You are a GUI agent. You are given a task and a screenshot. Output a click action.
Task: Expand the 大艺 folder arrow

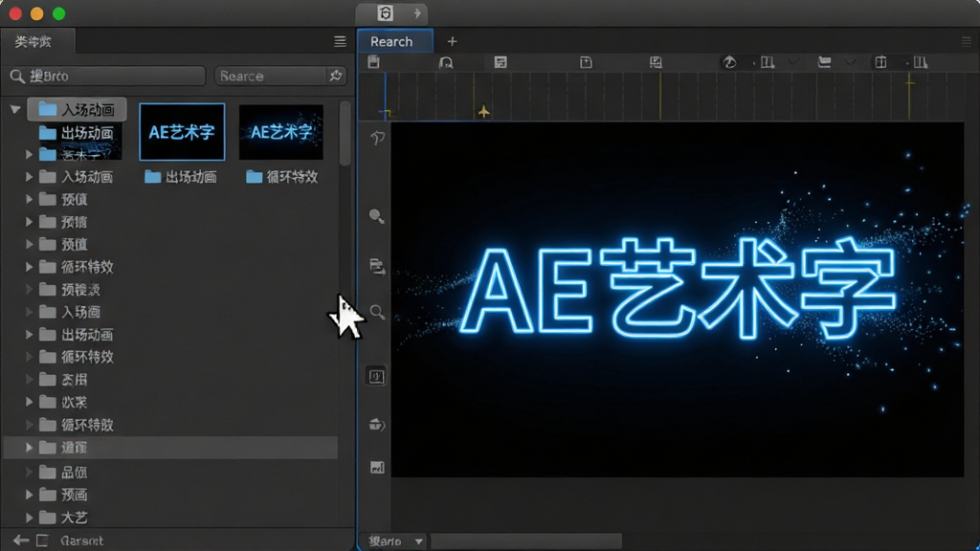[x=30, y=518]
